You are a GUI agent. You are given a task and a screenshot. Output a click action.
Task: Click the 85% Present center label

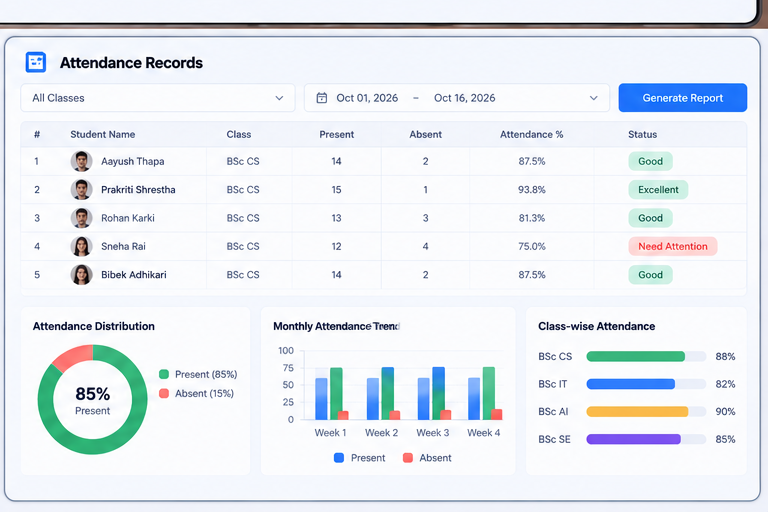tap(93, 400)
